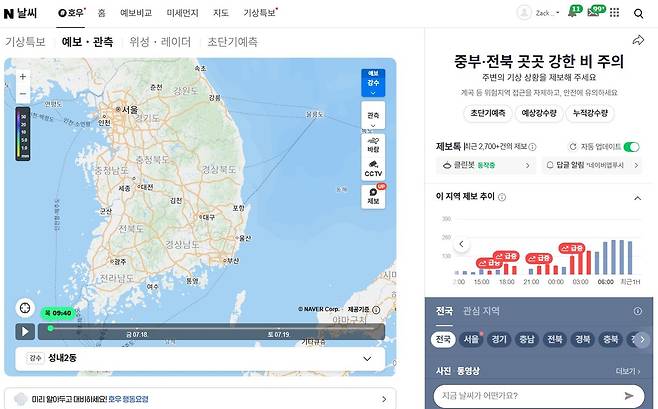Open 미세먼지 menu item
The image size is (658, 409).
click(182, 13)
